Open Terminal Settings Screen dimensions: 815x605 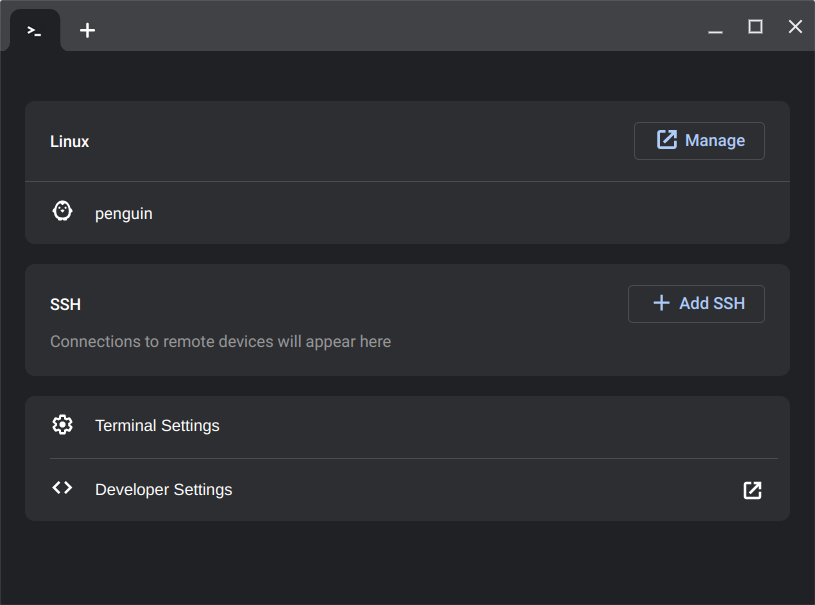(x=408, y=426)
